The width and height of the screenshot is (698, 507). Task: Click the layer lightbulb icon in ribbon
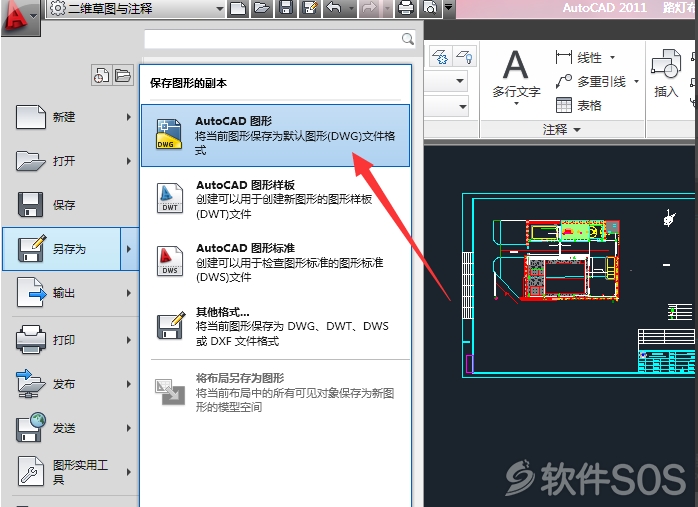[x=464, y=57]
